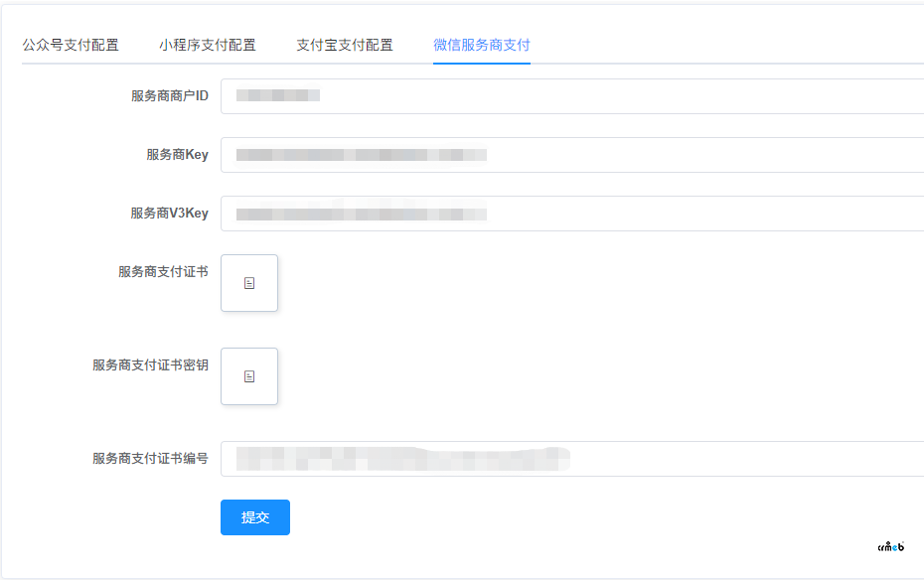Open the 小程序支付配置 tab

pos(208,45)
